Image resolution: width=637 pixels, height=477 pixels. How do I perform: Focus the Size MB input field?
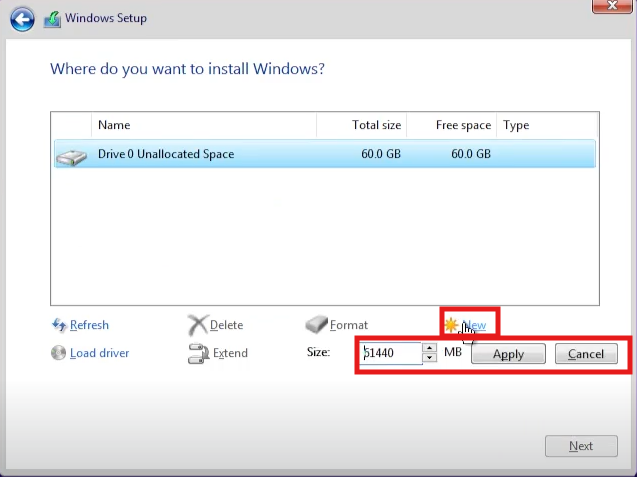click(391, 353)
